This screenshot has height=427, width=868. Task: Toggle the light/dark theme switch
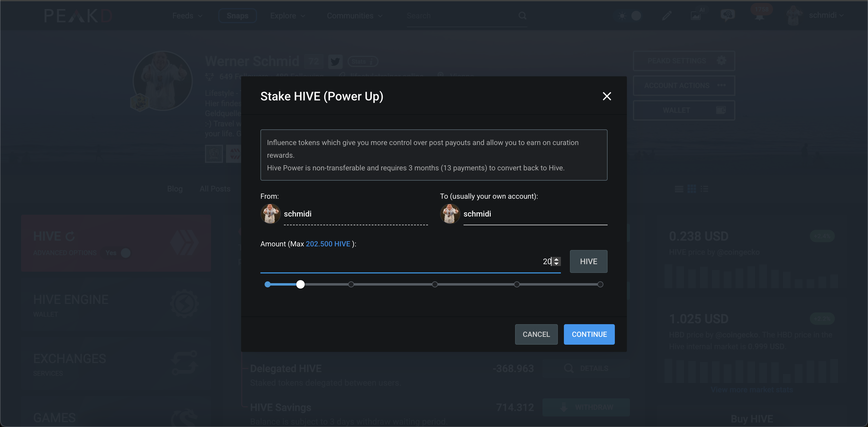(x=629, y=15)
